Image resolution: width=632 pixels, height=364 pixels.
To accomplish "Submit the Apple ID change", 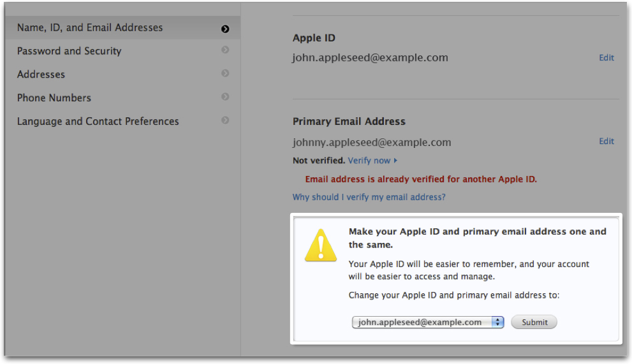I will click(534, 322).
